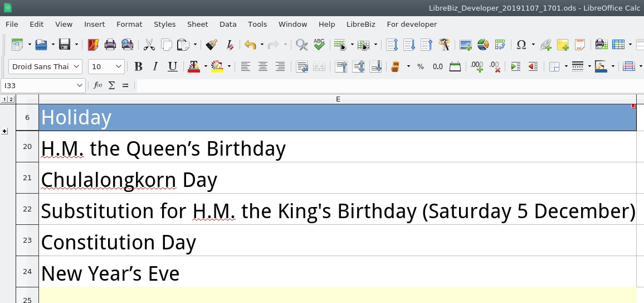Open the Droid Sans Thai font dropdown
Image resolution: width=644 pixels, height=303 pixels.
click(x=76, y=67)
